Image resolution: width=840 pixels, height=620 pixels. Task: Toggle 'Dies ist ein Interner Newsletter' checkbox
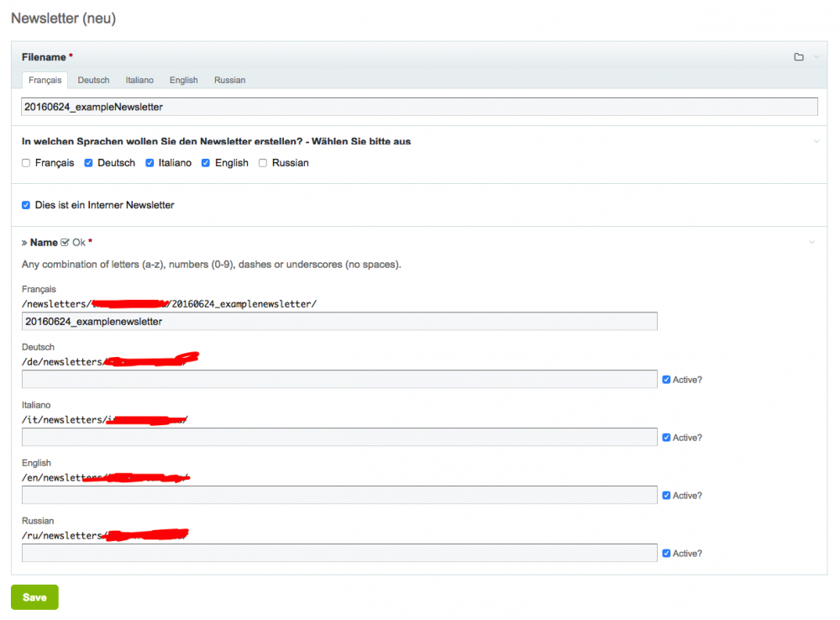point(26,205)
